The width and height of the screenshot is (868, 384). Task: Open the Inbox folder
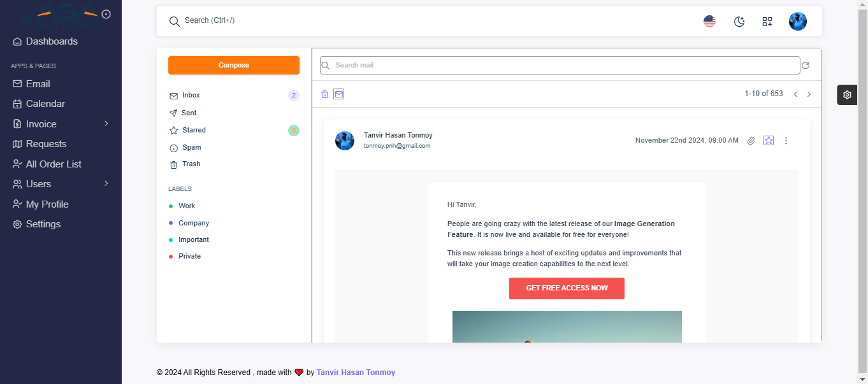(191, 96)
